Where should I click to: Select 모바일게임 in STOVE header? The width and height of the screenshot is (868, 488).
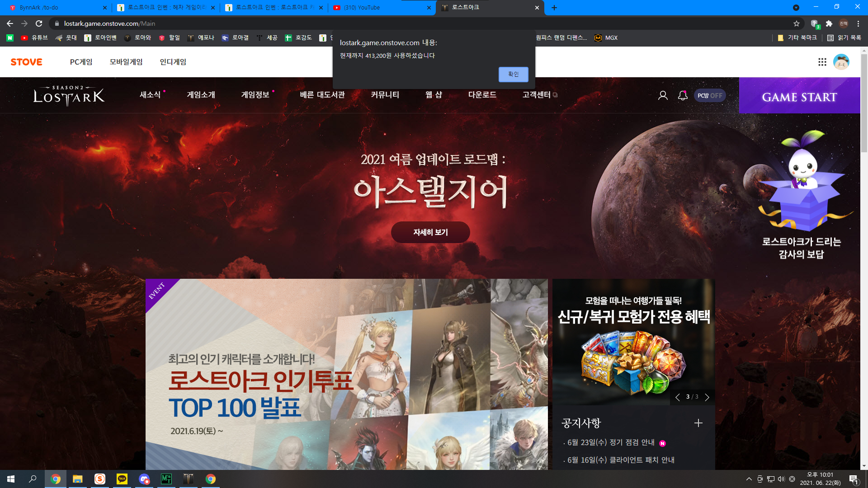coord(126,62)
